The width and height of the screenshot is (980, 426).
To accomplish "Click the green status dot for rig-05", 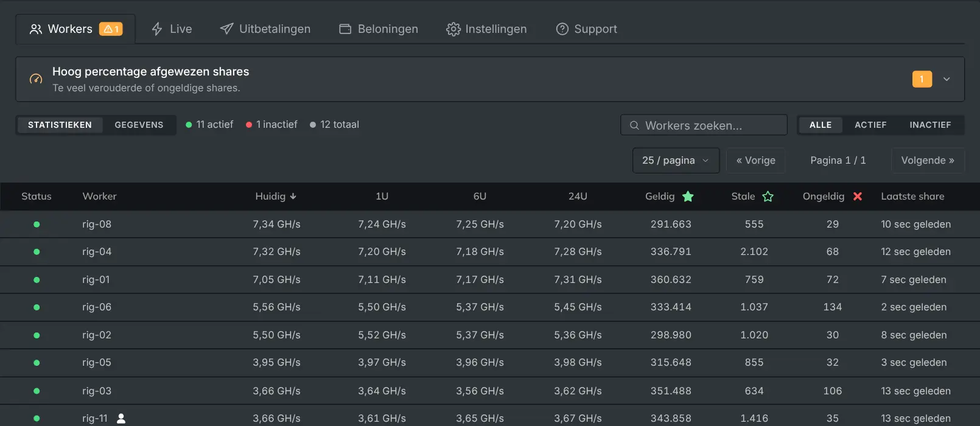I will pyautogui.click(x=37, y=363).
